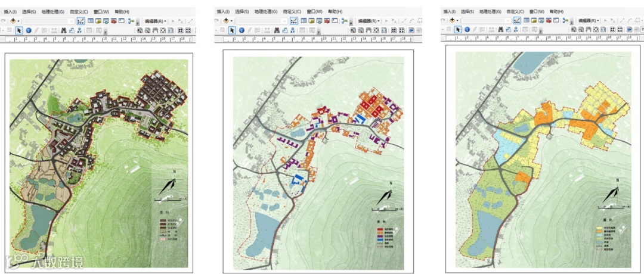Viewport: 644px width, 274px height.
Task: Select layout Pan tool in left window
Action: 155,30
